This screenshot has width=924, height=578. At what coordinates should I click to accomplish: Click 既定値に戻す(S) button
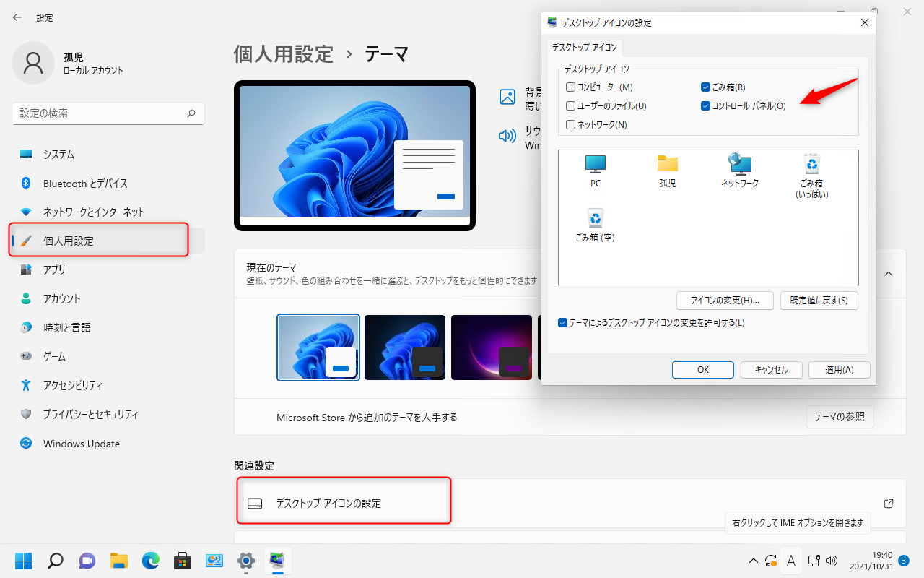click(x=819, y=301)
